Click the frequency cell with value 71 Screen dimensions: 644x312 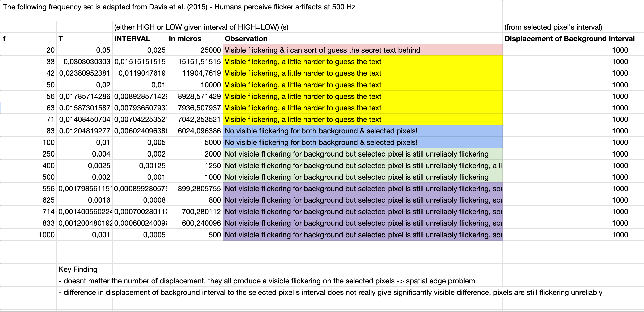pyautogui.click(x=29, y=119)
